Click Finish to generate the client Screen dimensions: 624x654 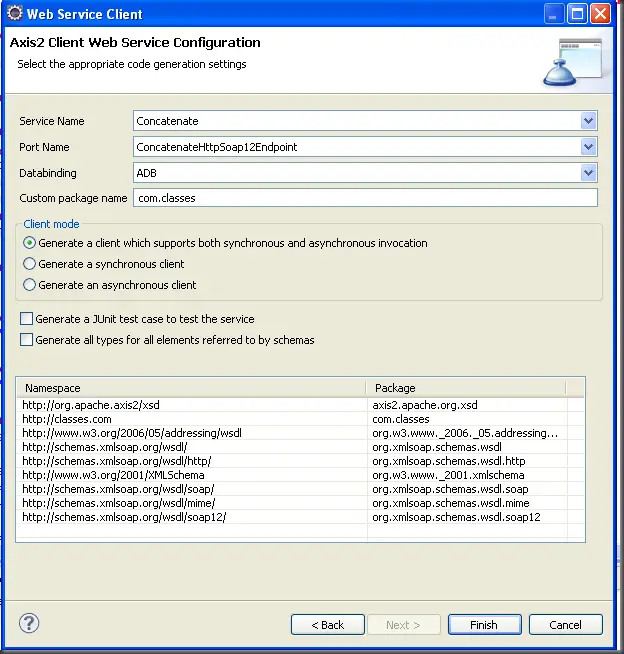484,624
